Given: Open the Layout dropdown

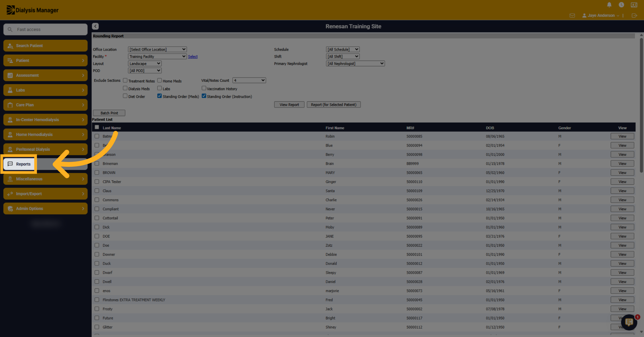Looking at the screenshot, I should tap(145, 64).
